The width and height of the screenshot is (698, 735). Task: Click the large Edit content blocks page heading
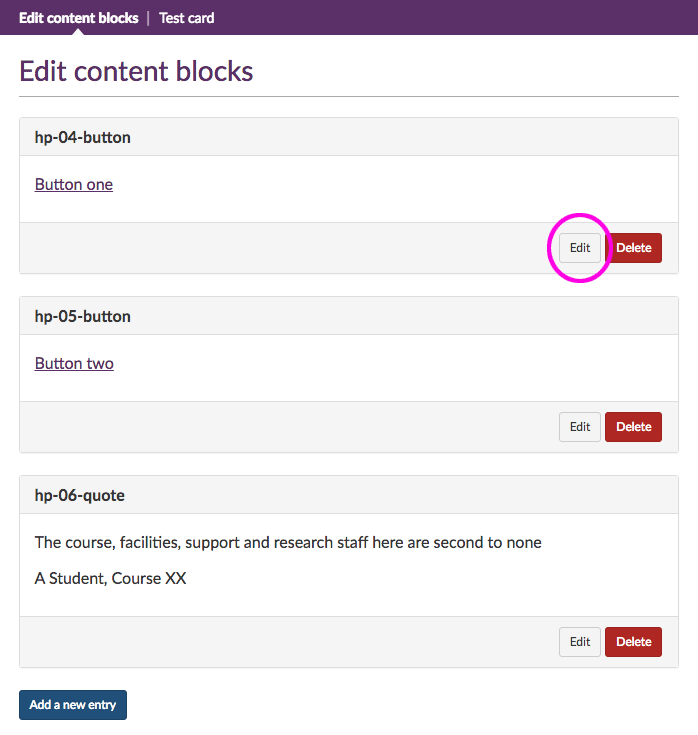pos(136,72)
